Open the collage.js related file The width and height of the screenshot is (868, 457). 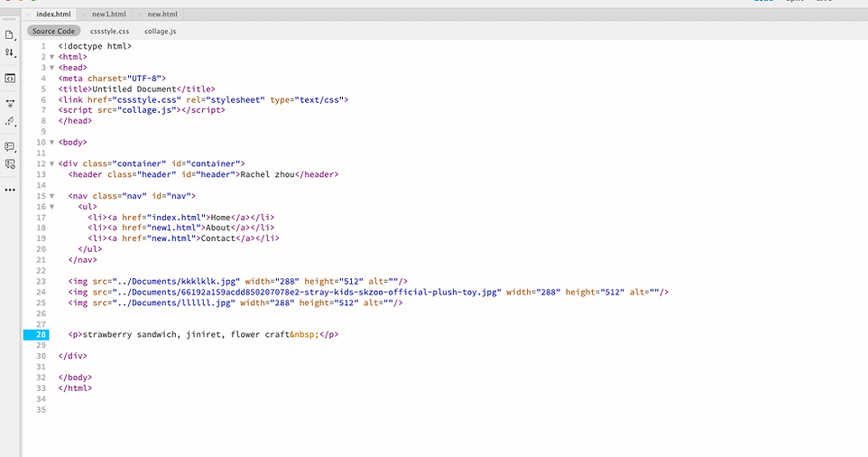point(160,32)
